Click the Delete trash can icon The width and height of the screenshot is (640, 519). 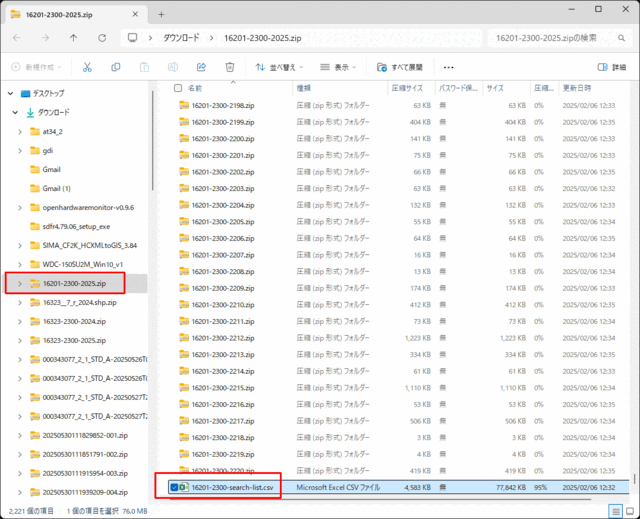pos(230,67)
